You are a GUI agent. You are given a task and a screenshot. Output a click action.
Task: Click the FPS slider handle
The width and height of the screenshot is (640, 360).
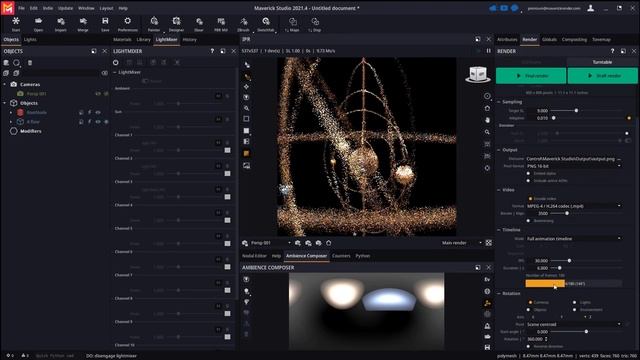coord(569,261)
